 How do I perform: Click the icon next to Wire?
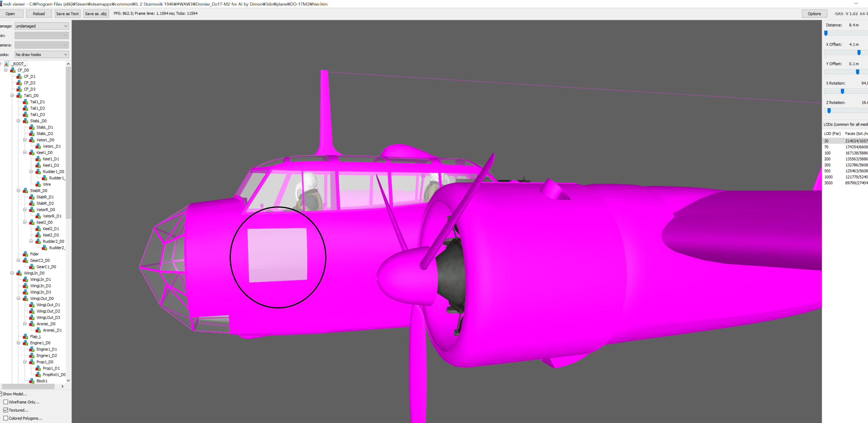38,184
